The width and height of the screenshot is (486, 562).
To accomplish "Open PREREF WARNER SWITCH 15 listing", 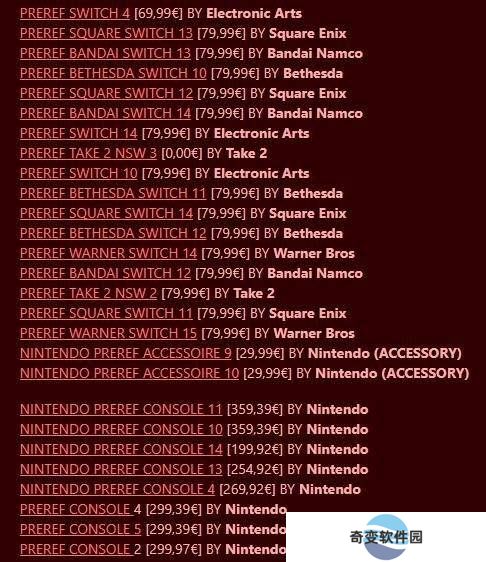I will pos(108,334).
